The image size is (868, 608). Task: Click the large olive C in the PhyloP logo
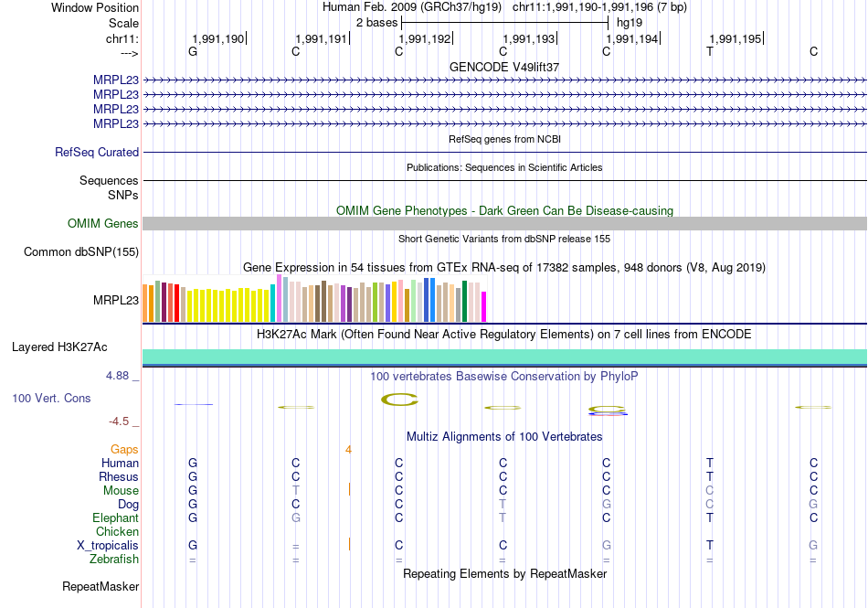tap(399, 400)
